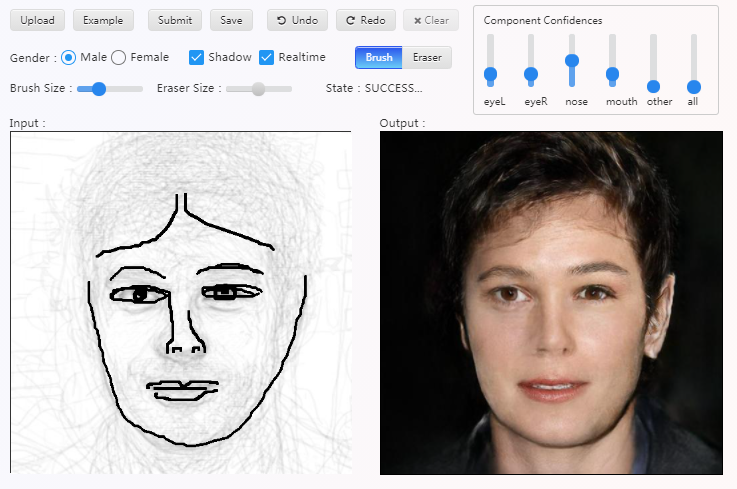Click the generated Output face image

[551, 303]
